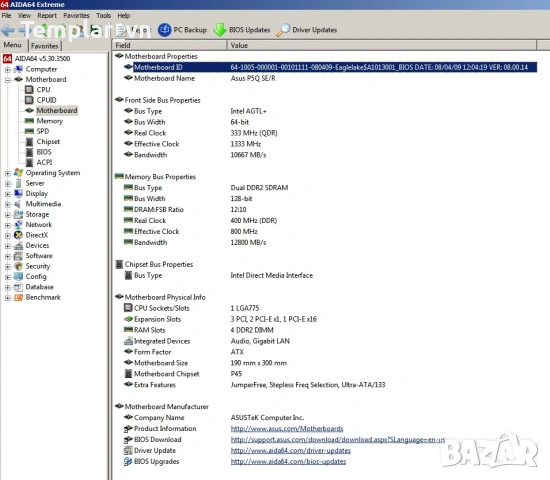The width and height of the screenshot is (550, 480).
Task: Select the SPD memory icon entry
Action: 29,131
